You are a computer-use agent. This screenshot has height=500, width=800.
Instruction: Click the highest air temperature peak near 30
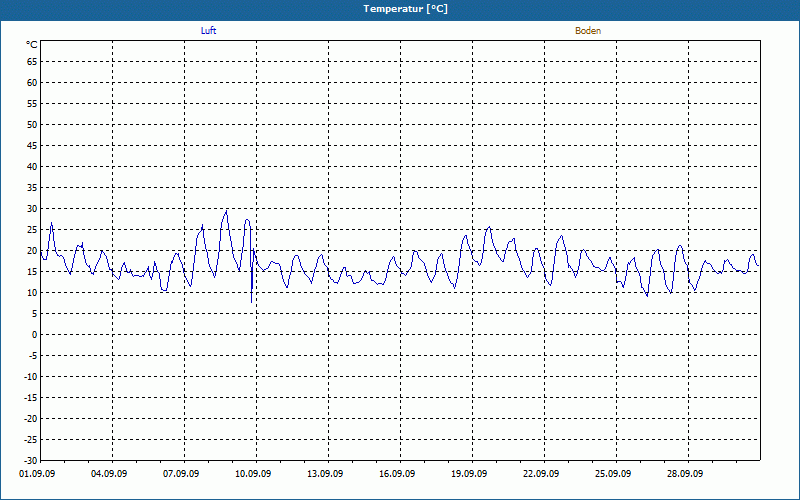click(227, 211)
